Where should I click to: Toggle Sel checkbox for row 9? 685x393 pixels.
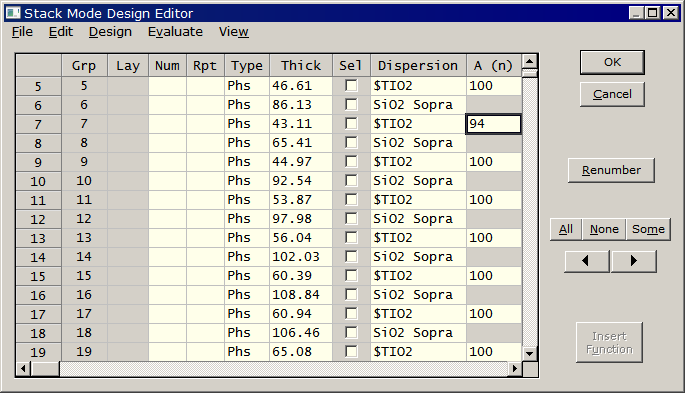351,162
